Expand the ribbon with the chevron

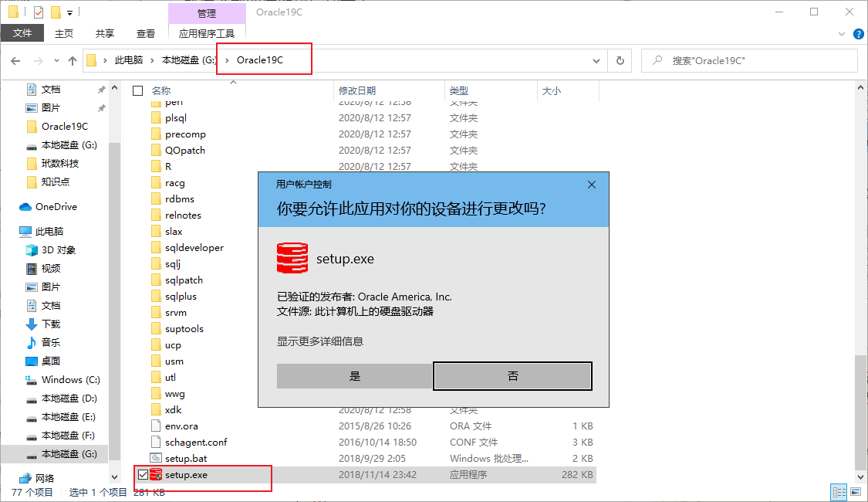[x=842, y=34]
